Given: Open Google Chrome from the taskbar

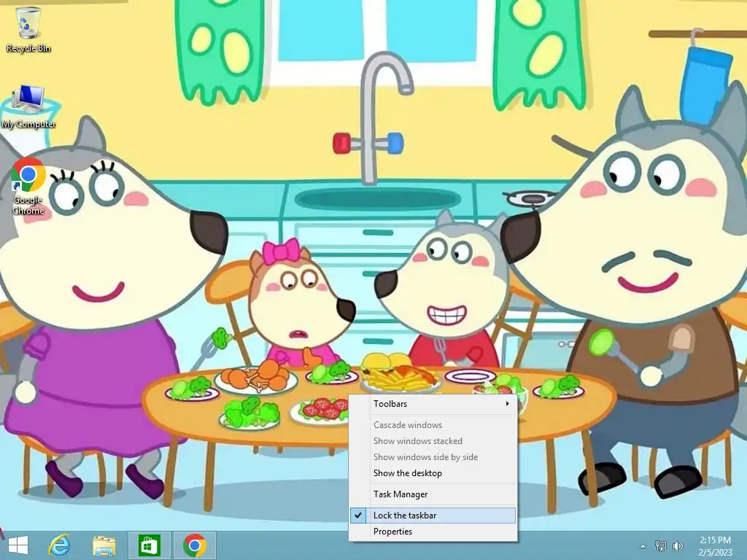Looking at the screenshot, I should (x=194, y=545).
